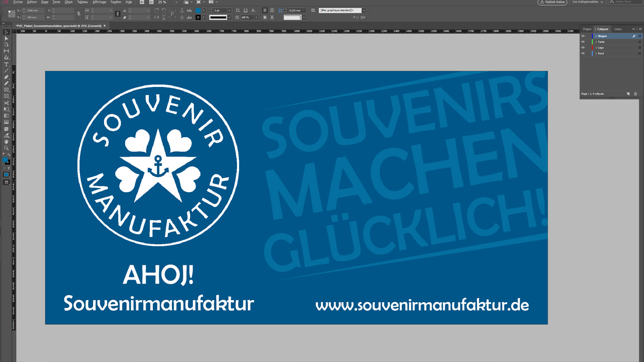The height and width of the screenshot is (362, 644).
Task: Click the stroke color swatch in control bar
Action: coord(198,18)
